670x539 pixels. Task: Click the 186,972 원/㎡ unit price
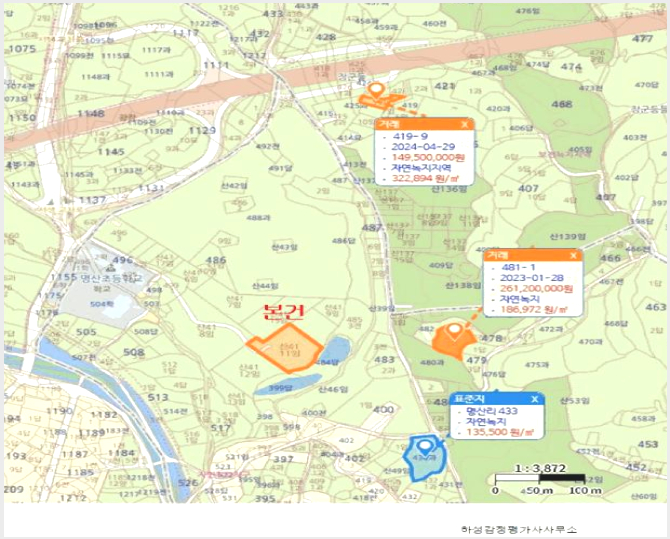point(534,309)
